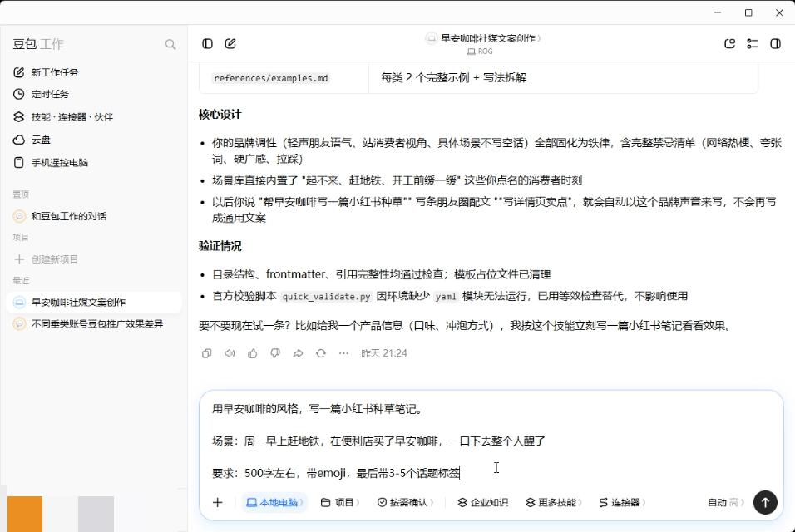795x532 pixels.
Task: Collapse the left sidebar panel icon
Action: point(207,43)
